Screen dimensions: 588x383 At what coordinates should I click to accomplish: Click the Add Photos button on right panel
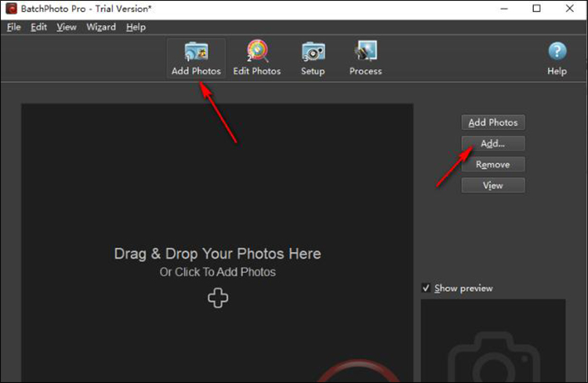click(493, 122)
